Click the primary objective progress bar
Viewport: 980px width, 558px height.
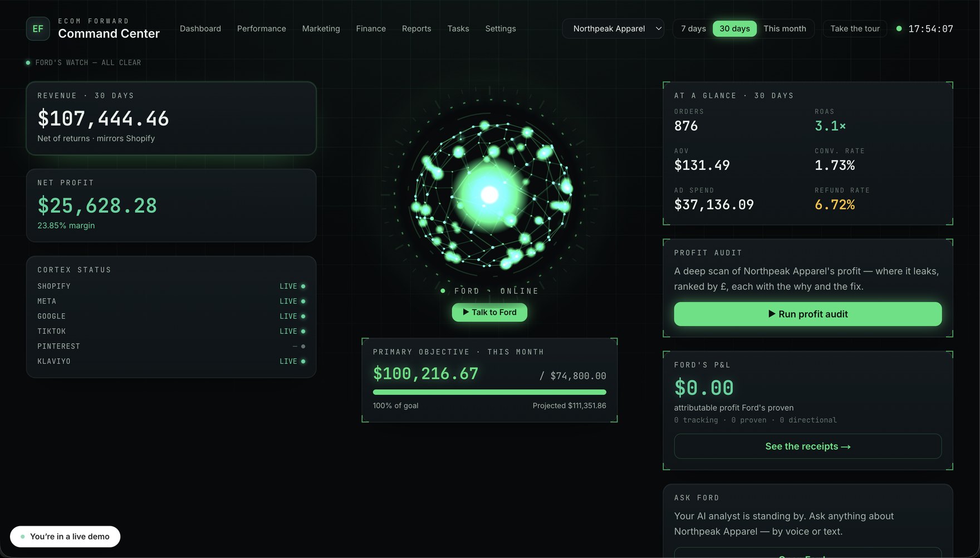tap(489, 392)
